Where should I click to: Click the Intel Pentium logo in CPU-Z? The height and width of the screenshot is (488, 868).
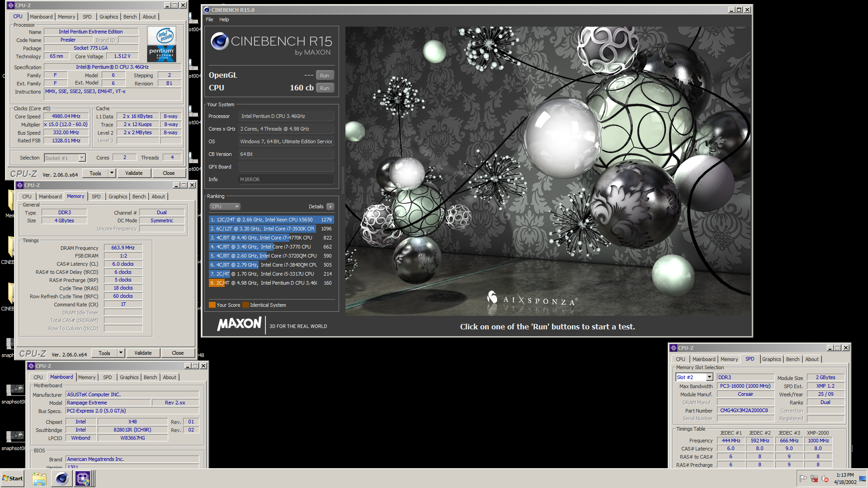[162, 44]
